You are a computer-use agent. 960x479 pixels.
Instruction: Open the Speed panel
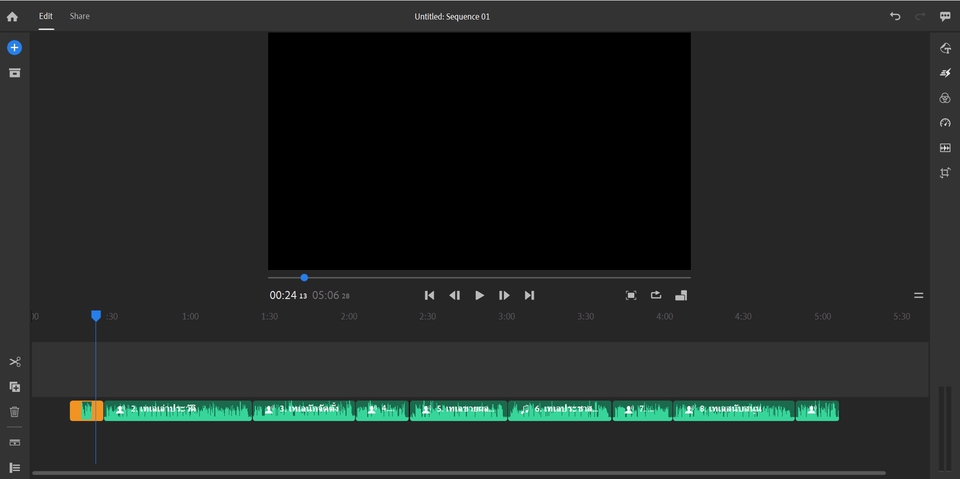[945, 123]
